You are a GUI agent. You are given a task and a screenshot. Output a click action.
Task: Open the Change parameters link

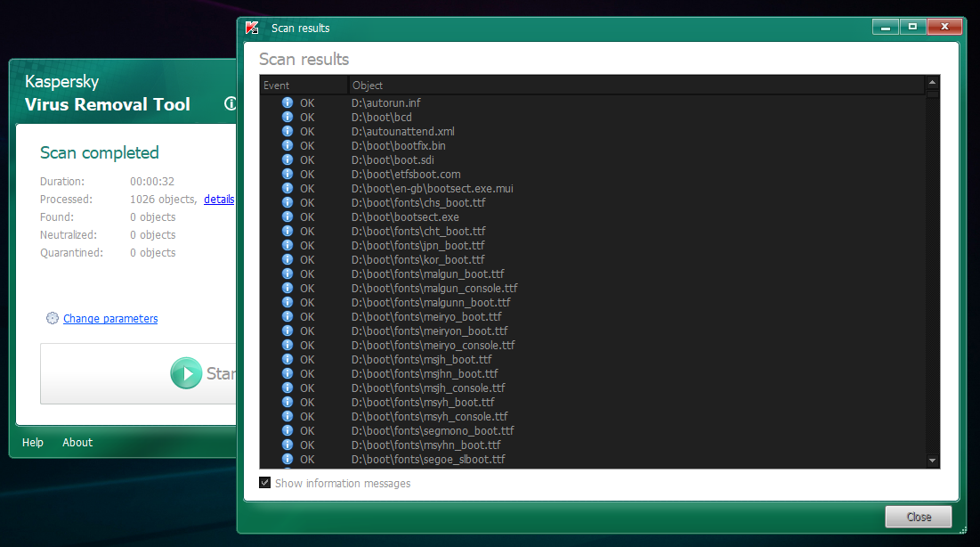point(110,319)
